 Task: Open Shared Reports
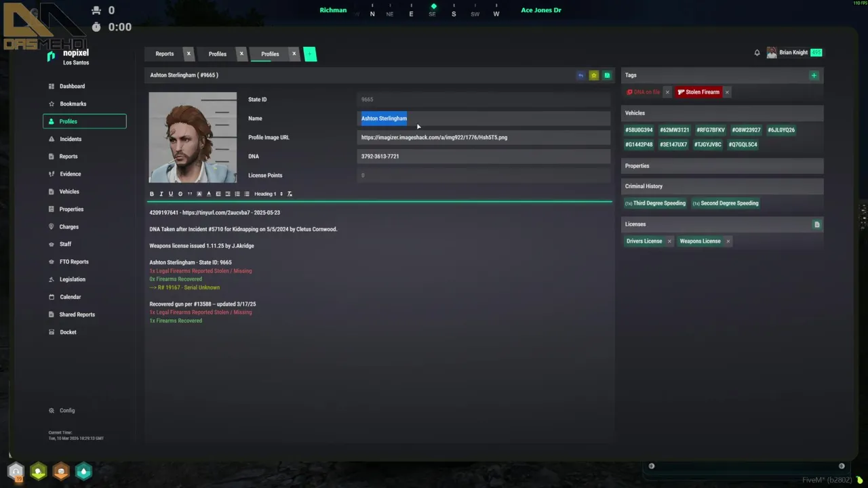(85, 314)
